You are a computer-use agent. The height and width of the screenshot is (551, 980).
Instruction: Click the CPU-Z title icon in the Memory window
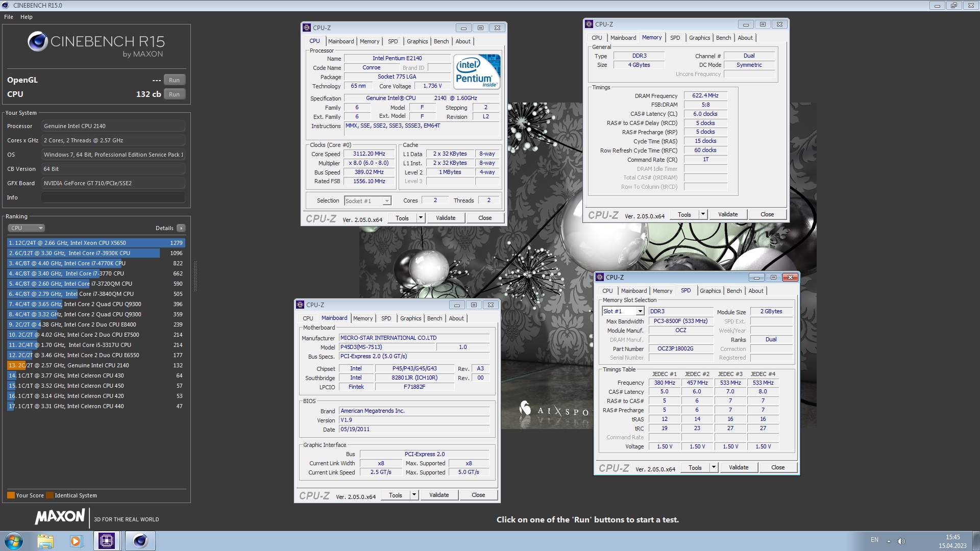pyautogui.click(x=589, y=24)
